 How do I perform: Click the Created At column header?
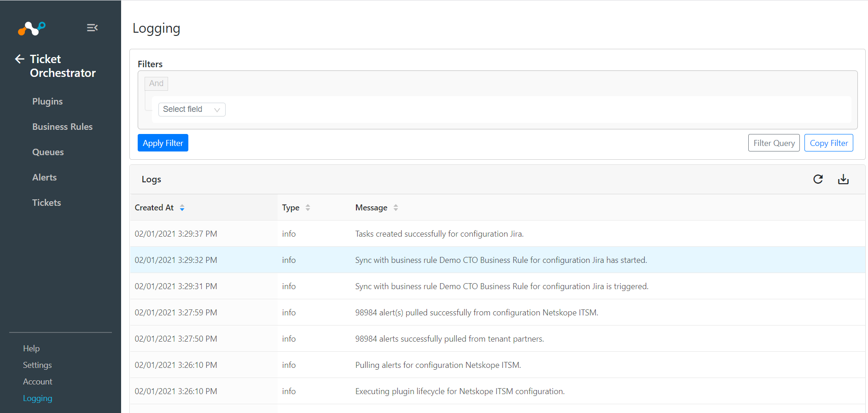(x=154, y=208)
